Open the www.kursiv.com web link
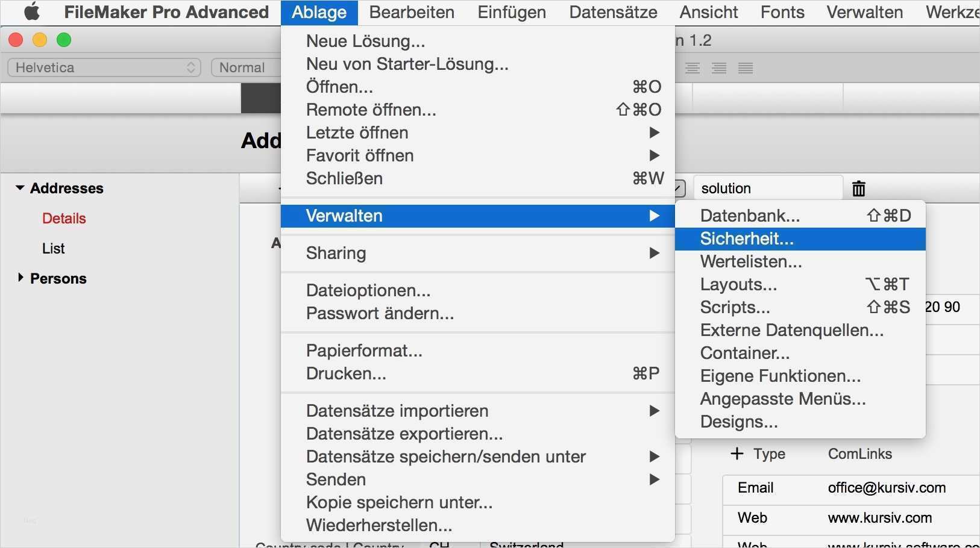The height and width of the screenshot is (548, 980). [x=879, y=518]
